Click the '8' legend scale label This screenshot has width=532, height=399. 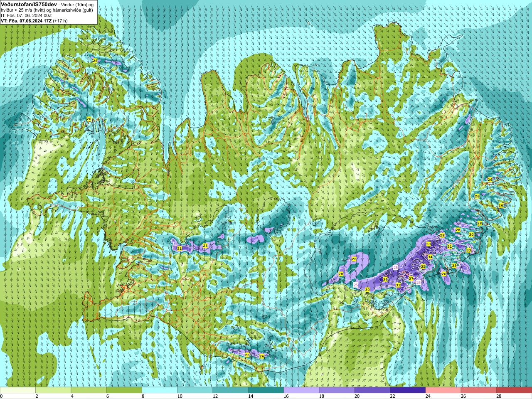143,396
